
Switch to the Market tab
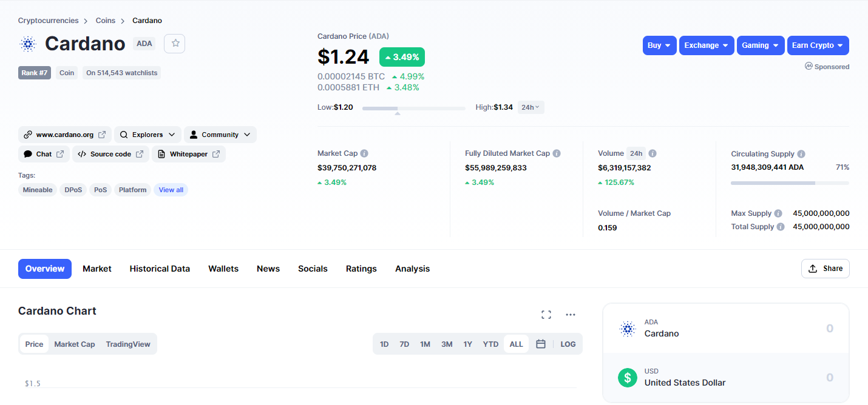97,269
